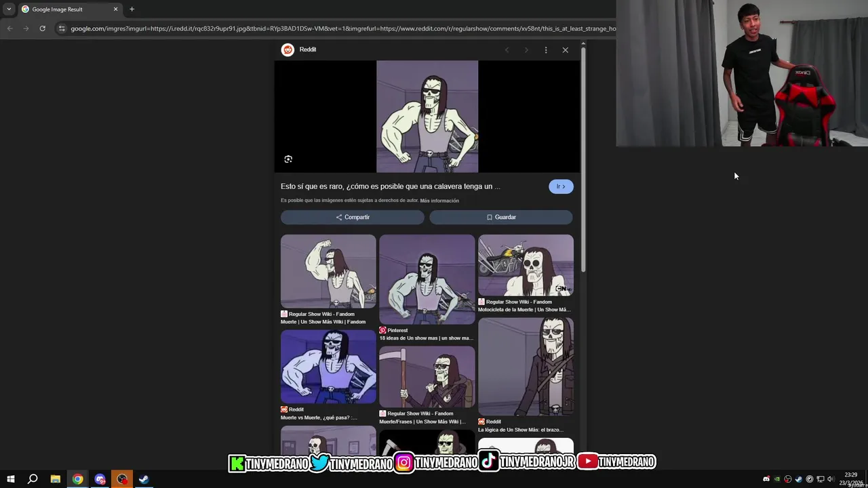Open the 'Motocicleta de la Muerte' thumbnail
Viewport: 868px width, 488px height.
tap(526, 265)
